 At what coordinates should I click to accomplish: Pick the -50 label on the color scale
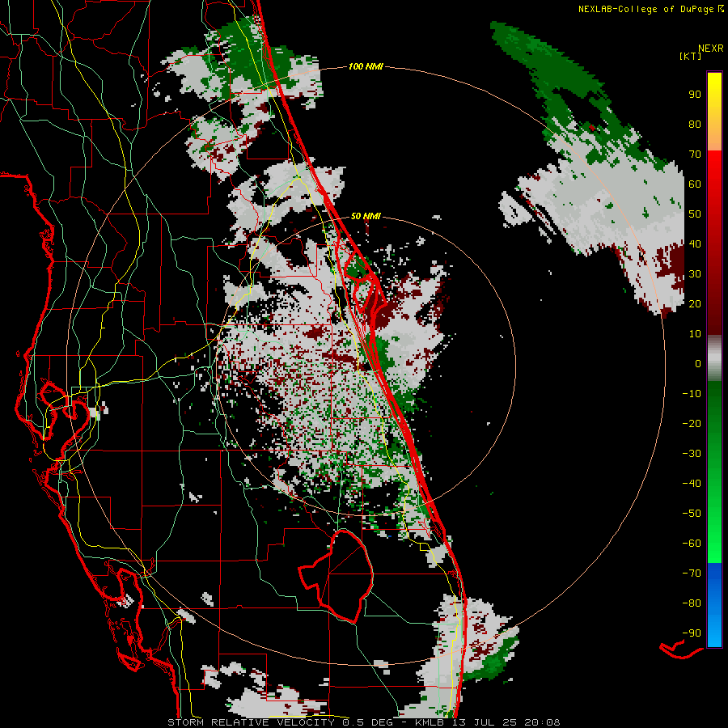click(x=692, y=514)
